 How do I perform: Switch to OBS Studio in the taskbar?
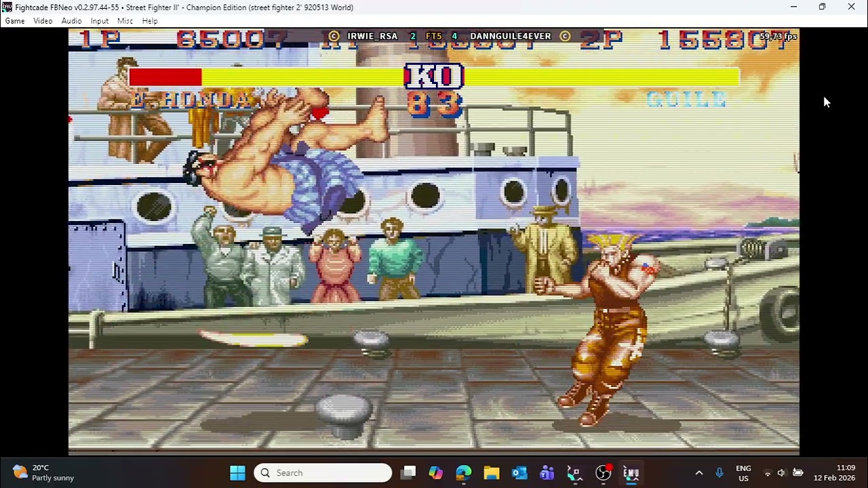point(603,472)
